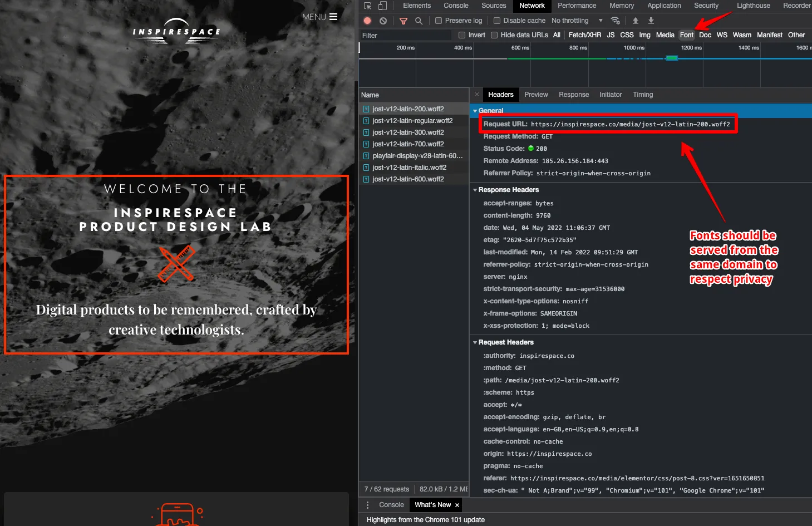Select jost-v12-latin-italic.woff2 request
The height and width of the screenshot is (526, 812).
[x=414, y=168]
